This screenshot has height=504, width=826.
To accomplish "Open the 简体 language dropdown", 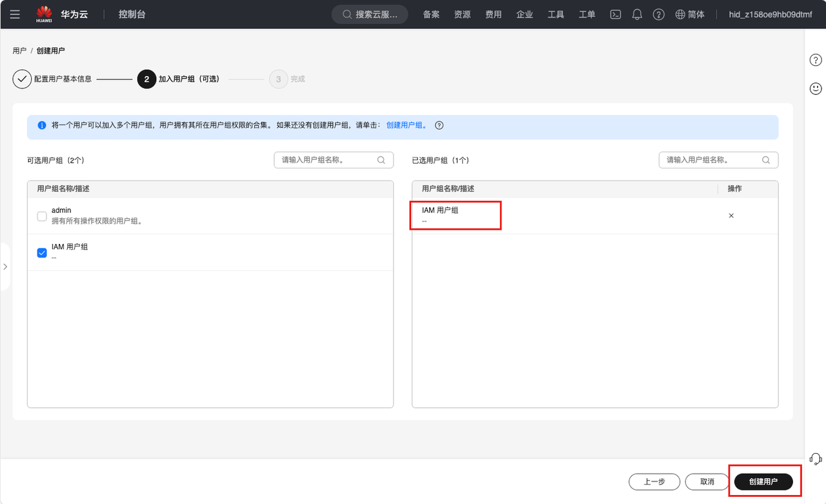I will click(x=696, y=14).
